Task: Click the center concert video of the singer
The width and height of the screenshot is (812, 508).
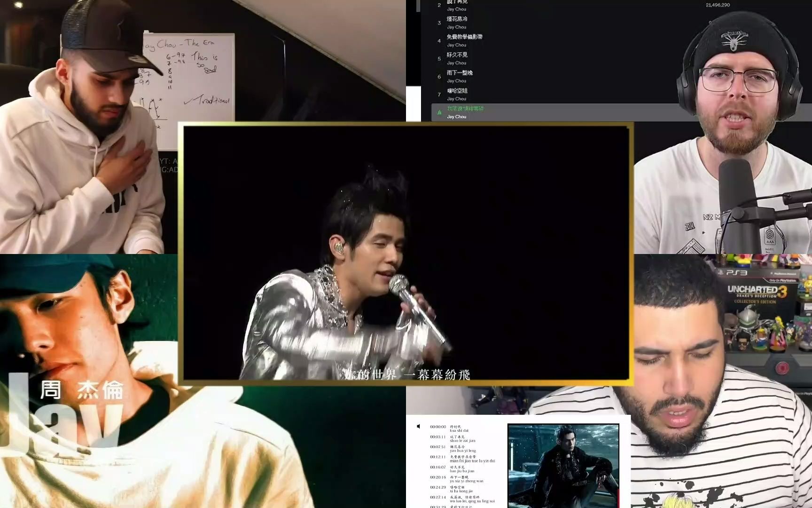Action: coord(406,253)
